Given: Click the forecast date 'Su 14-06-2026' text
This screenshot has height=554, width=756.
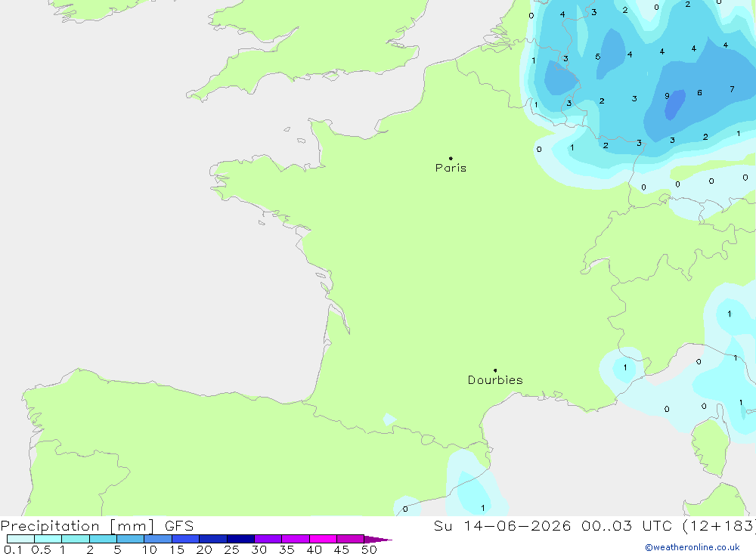Looking at the screenshot, I should pyautogui.click(x=502, y=525).
